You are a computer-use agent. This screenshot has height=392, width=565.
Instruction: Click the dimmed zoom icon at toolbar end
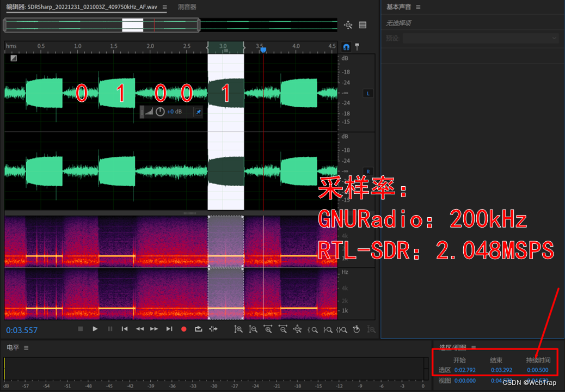371,329
